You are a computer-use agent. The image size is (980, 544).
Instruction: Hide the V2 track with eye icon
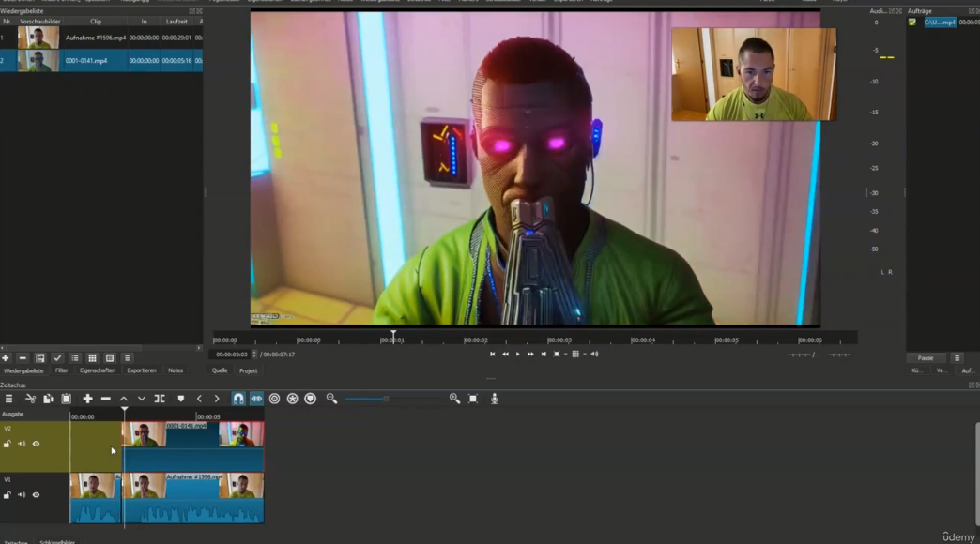pyautogui.click(x=37, y=444)
